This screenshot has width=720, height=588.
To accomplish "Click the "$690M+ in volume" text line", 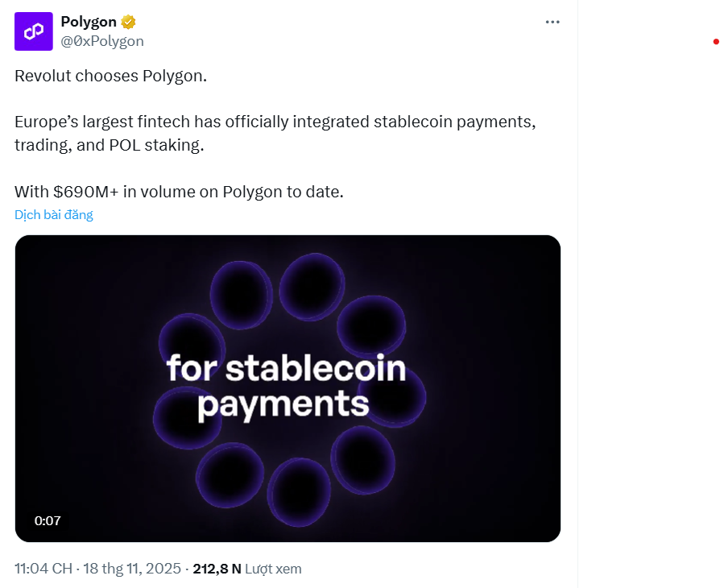I will 179,193.
